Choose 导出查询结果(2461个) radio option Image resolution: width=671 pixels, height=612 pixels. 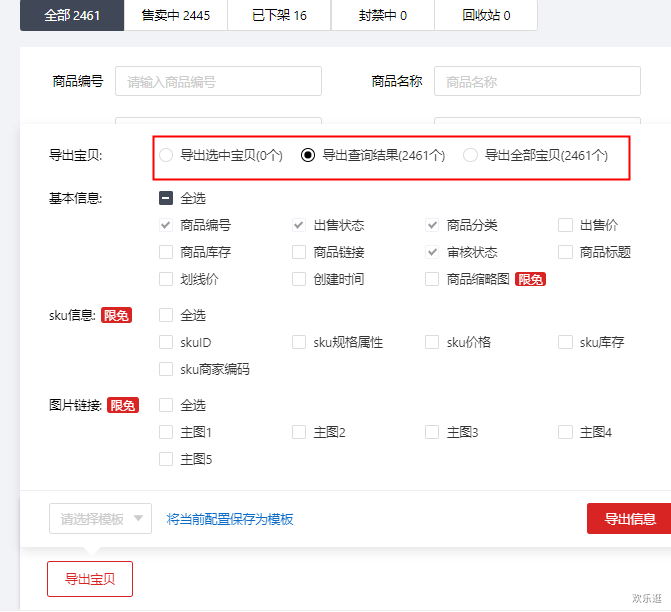tap(308, 155)
